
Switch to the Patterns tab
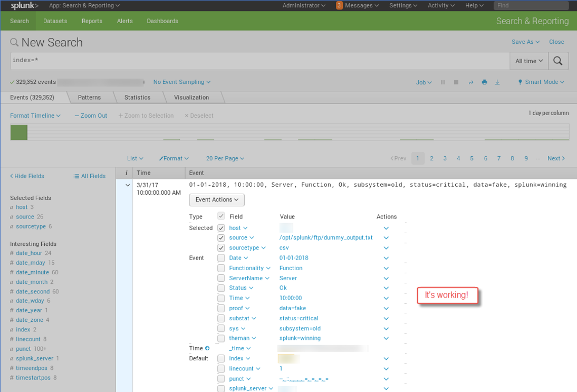coord(90,97)
